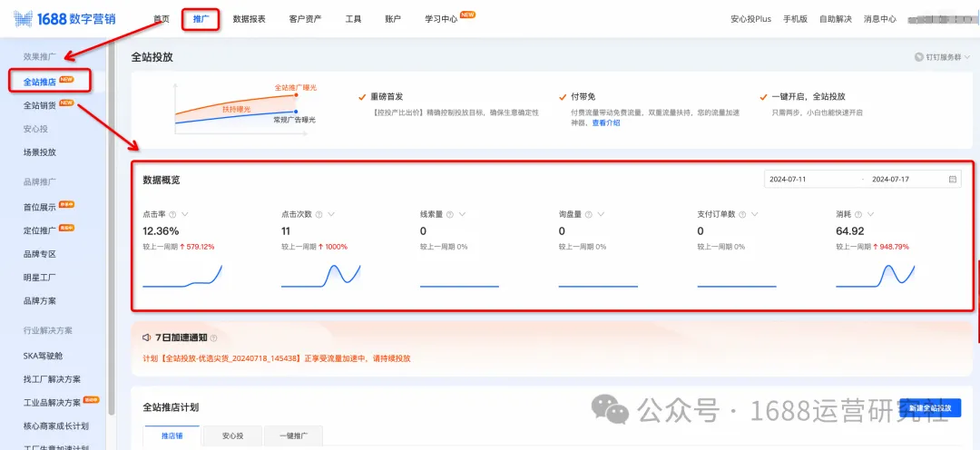Click the 579.12% increase text

coord(198,247)
